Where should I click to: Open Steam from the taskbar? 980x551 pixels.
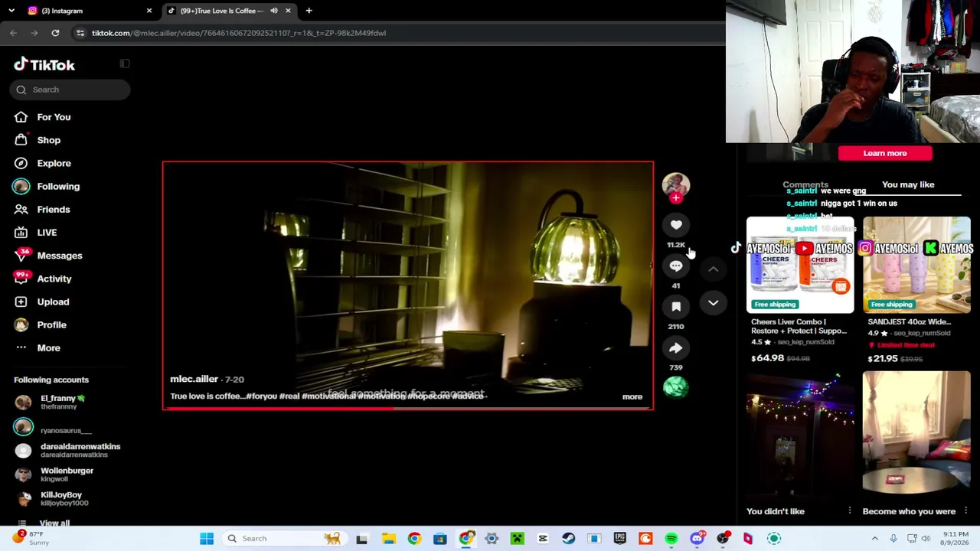point(568,539)
